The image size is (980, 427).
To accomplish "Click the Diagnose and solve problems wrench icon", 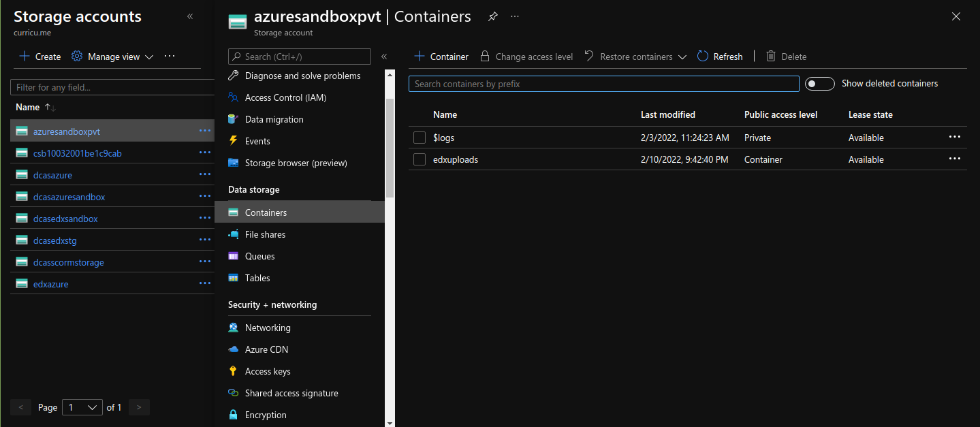I will coord(234,76).
